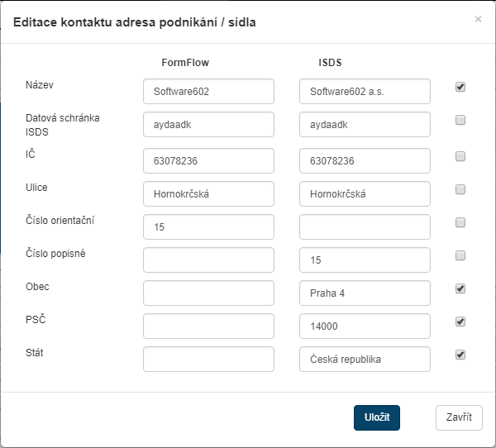Uncheck the Obec row checkbox

(460, 288)
